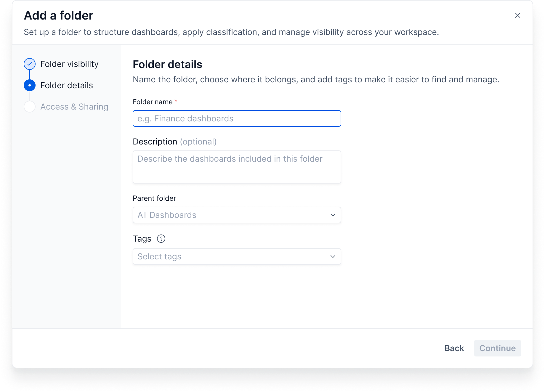Click the chevron arrow in Parent folder field
545x392 pixels.
[x=333, y=215]
